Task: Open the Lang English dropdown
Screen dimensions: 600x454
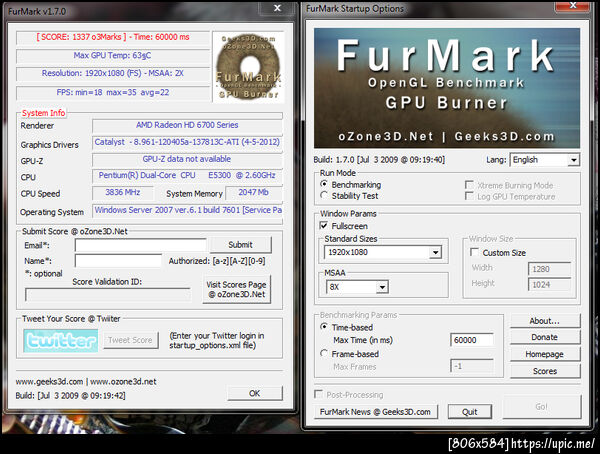Action: click(545, 160)
